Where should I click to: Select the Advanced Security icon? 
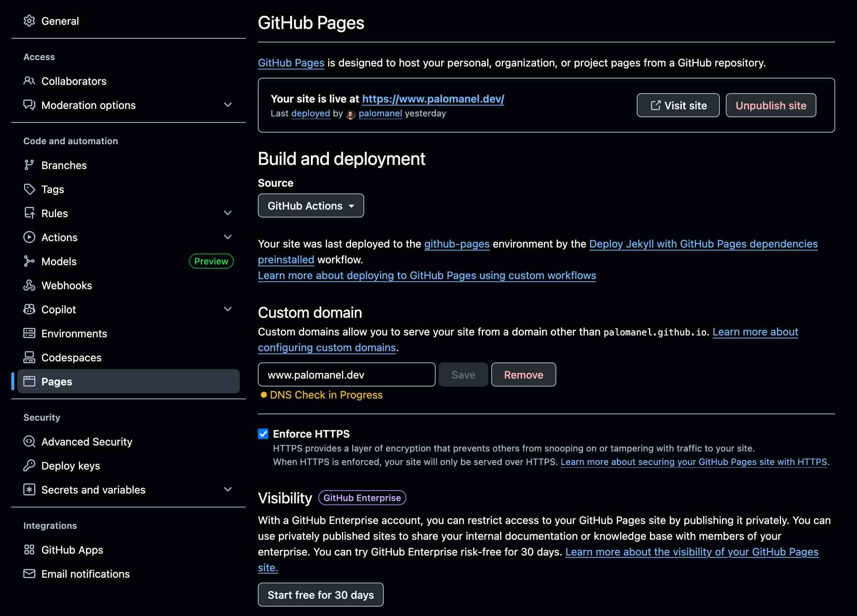[29, 441]
